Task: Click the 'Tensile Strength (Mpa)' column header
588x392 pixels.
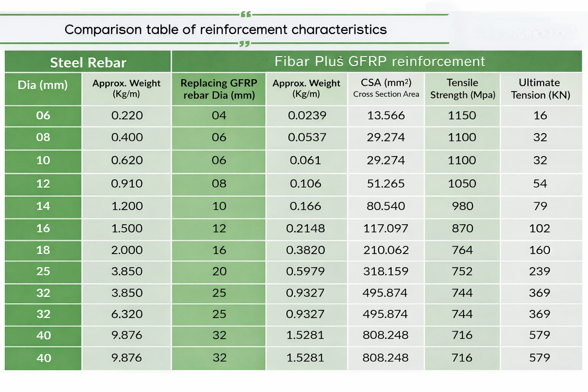Action: [x=462, y=89]
